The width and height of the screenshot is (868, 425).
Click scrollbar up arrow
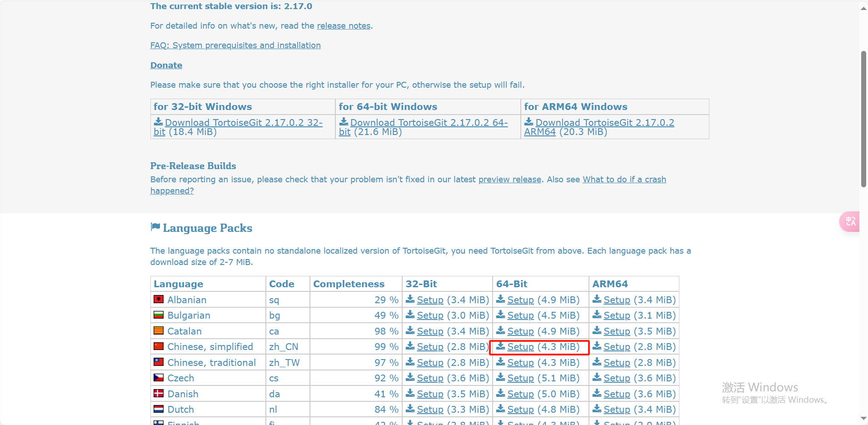pos(863,8)
